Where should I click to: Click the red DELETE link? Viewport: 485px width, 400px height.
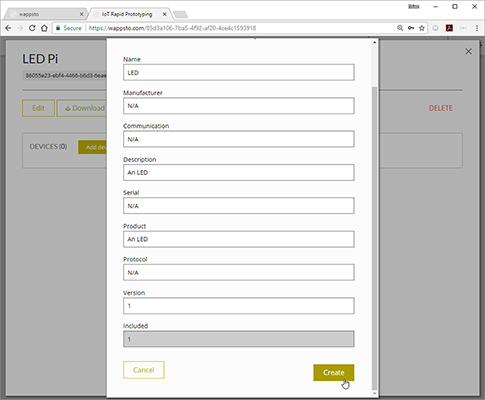point(440,108)
